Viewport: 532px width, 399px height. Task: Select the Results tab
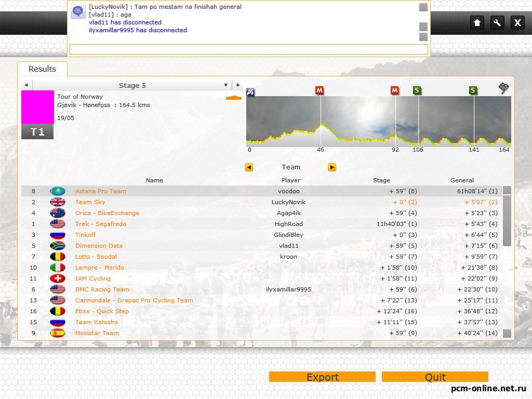42,69
